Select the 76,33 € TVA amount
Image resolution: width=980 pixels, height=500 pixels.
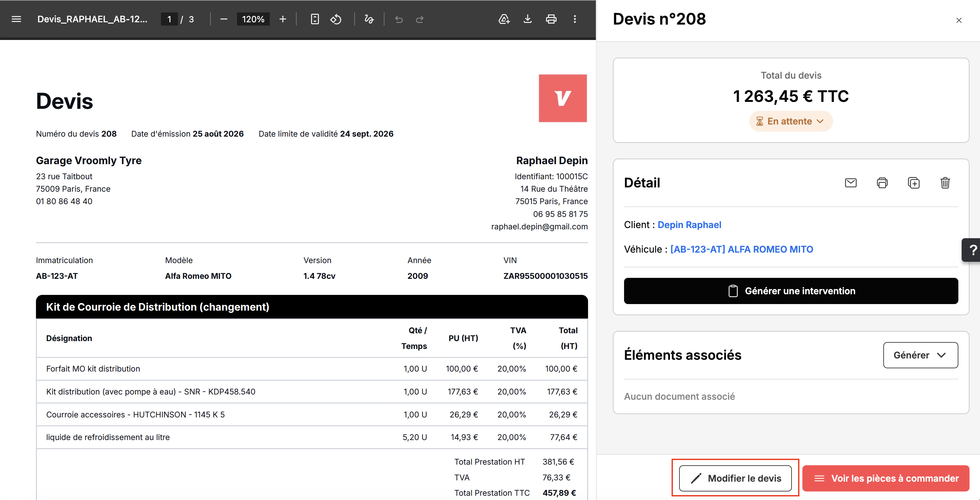click(556, 477)
